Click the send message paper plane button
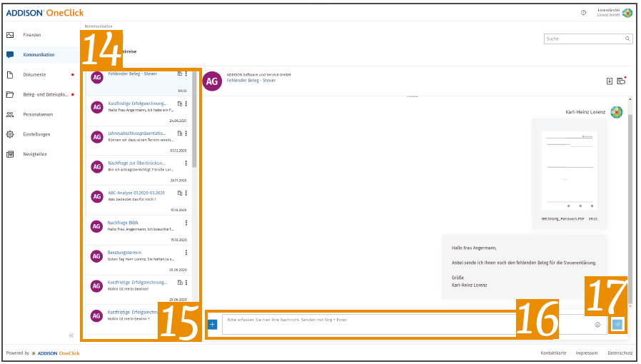 [x=617, y=325]
